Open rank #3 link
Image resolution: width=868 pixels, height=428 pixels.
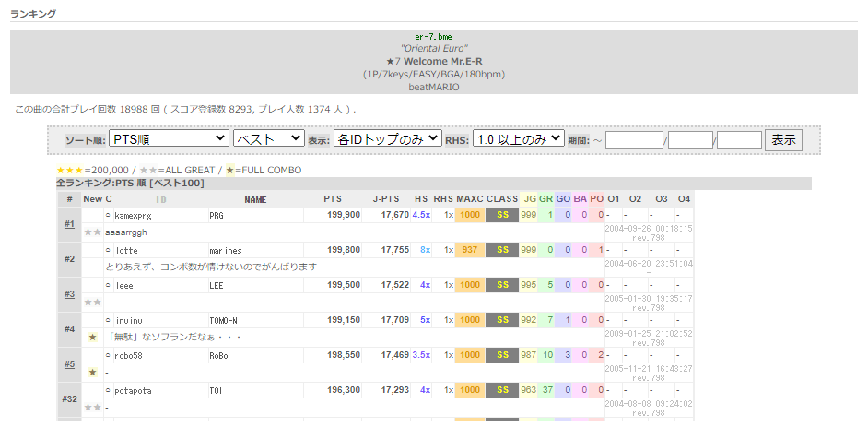pyautogui.click(x=69, y=294)
